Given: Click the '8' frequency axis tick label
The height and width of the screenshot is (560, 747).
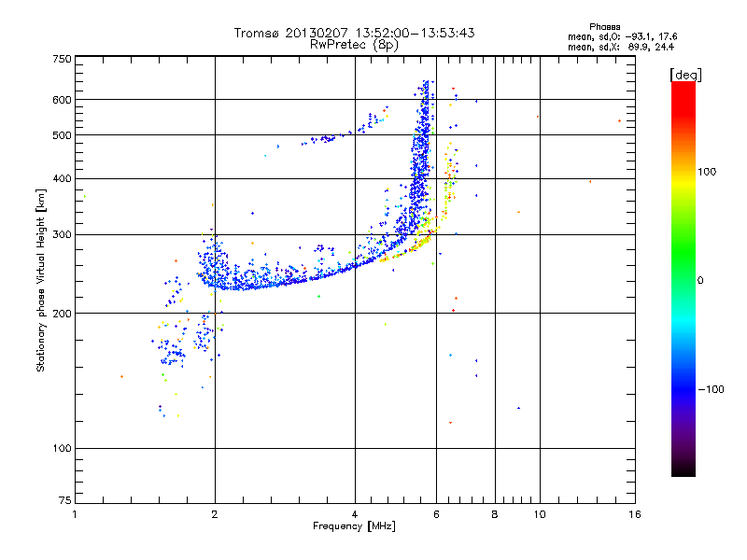Looking at the screenshot, I should point(495,514).
